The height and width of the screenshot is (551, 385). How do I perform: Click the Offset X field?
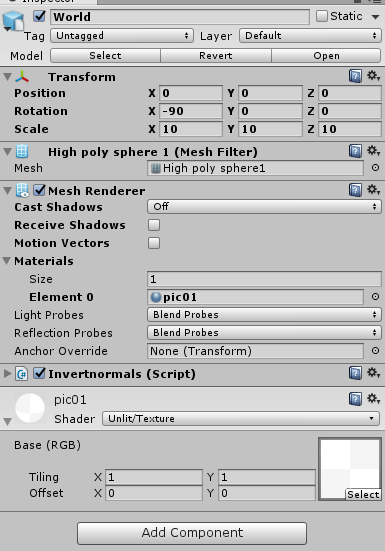tap(154, 493)
